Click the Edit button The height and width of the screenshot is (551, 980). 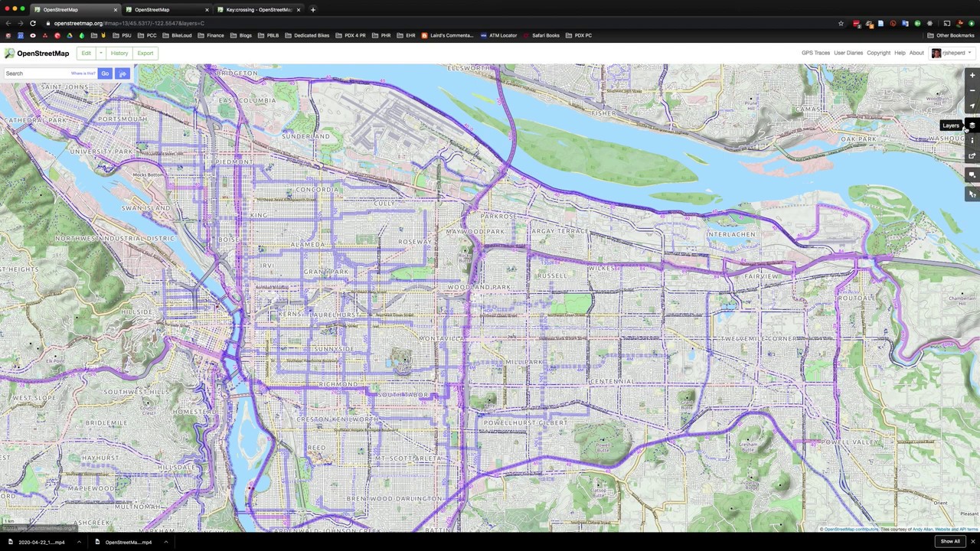pos(87,54)
